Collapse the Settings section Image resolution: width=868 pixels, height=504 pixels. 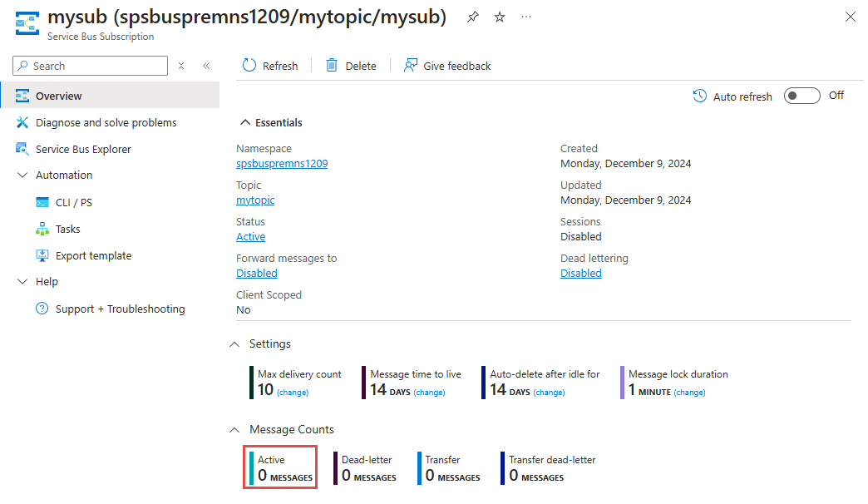234,343
